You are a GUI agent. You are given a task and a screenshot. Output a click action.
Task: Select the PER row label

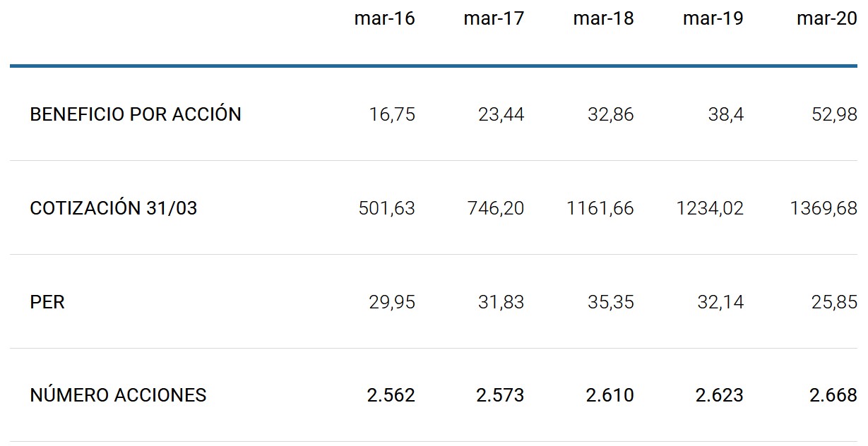pyautogui.click(x=47, y=302)
